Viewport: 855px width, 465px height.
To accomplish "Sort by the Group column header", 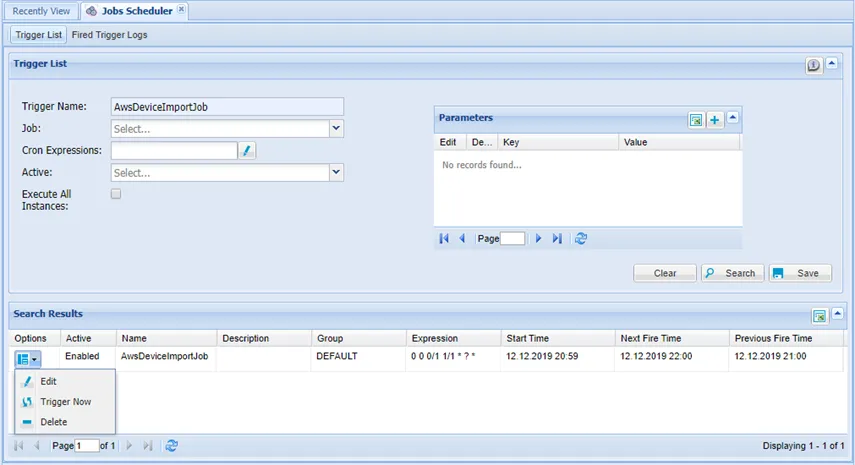I will tap(358, 339).
